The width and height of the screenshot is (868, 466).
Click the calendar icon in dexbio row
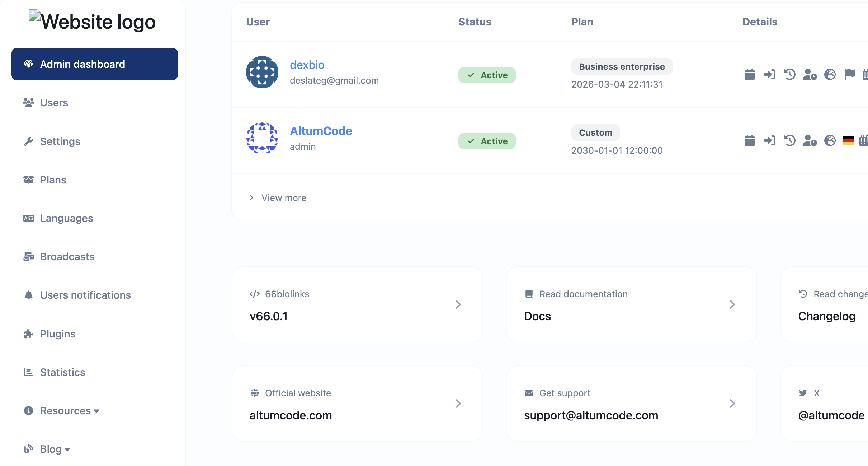[x=749, y=74]
